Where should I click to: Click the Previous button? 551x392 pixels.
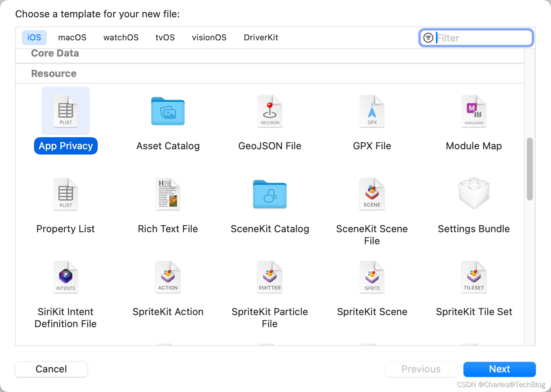421,369
